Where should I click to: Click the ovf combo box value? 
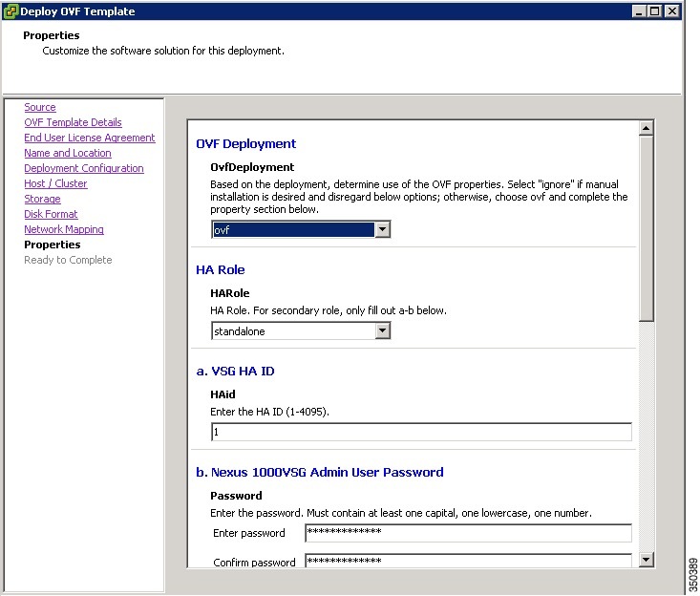(293, 229)
